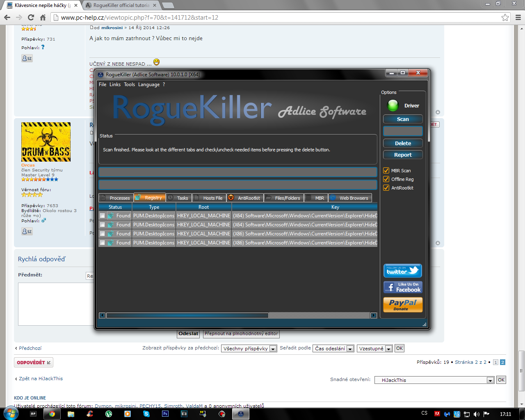Click OK beside the HiJackThis jump box
525x420 pixels.
point(501,380)
